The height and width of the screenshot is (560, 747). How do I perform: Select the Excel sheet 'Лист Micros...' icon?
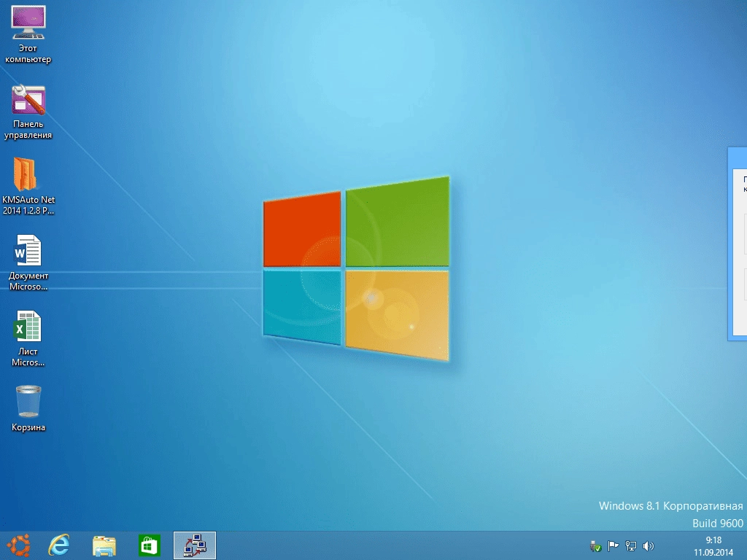tap(28, 338)
